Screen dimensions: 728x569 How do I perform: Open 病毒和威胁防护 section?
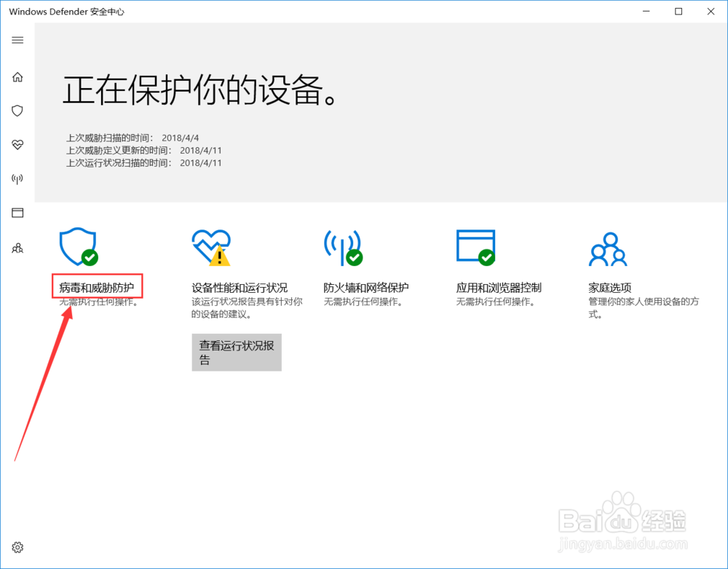[x=97, y=288]
